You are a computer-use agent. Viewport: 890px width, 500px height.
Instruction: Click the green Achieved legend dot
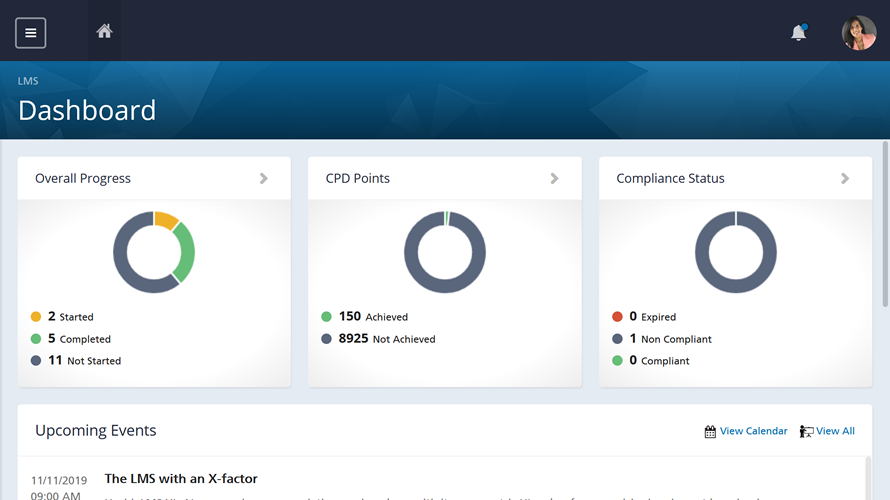(326, 317)
